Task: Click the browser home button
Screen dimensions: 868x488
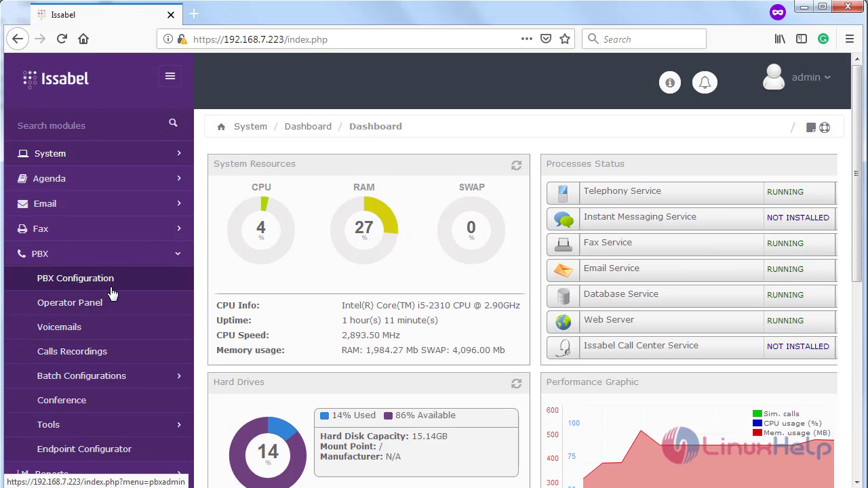Action: tap(83, 39)
